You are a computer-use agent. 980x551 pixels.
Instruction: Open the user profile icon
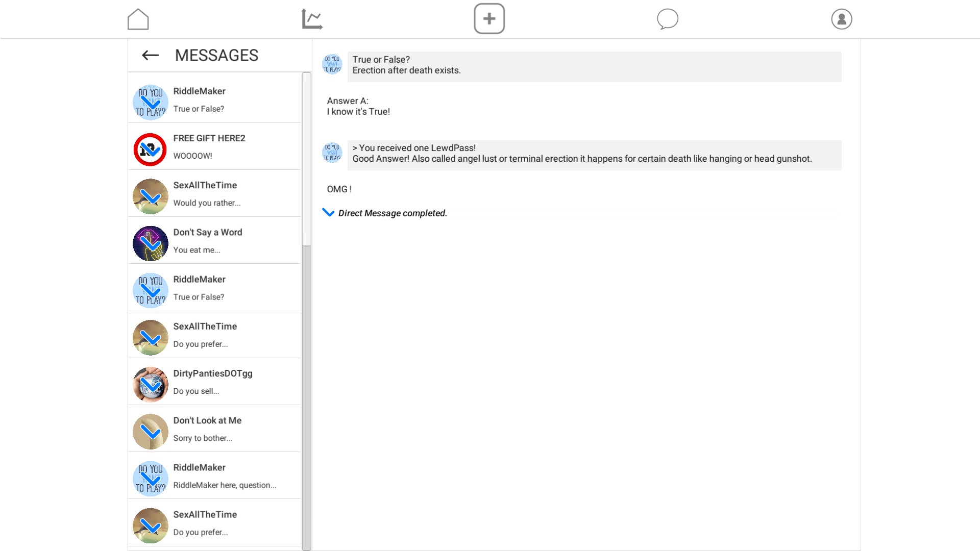point(841,19)
